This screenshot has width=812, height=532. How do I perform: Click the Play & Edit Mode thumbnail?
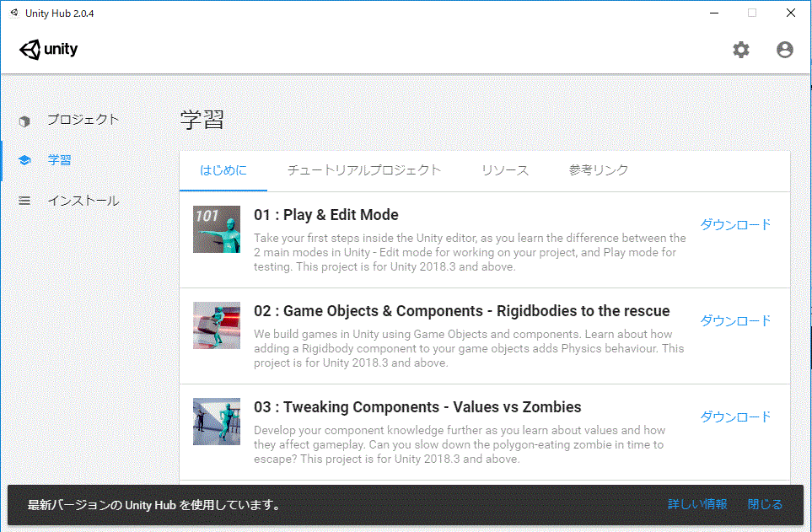click(217, 229)
